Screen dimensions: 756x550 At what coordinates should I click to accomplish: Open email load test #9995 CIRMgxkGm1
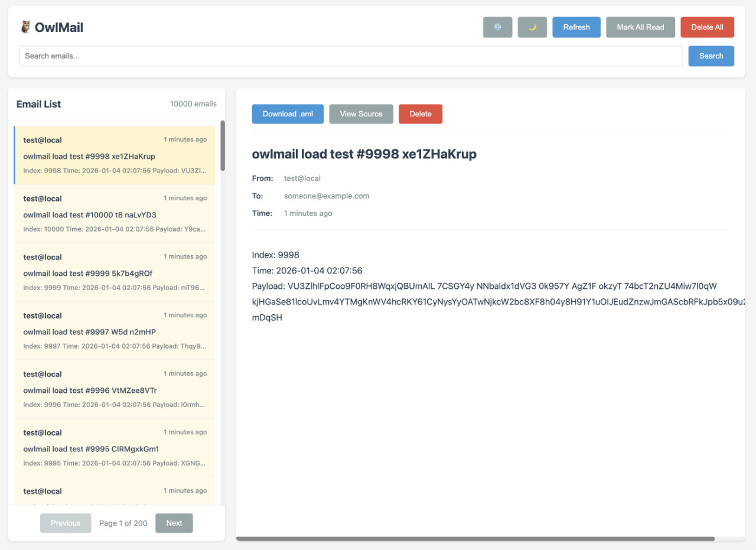(115, 448)
